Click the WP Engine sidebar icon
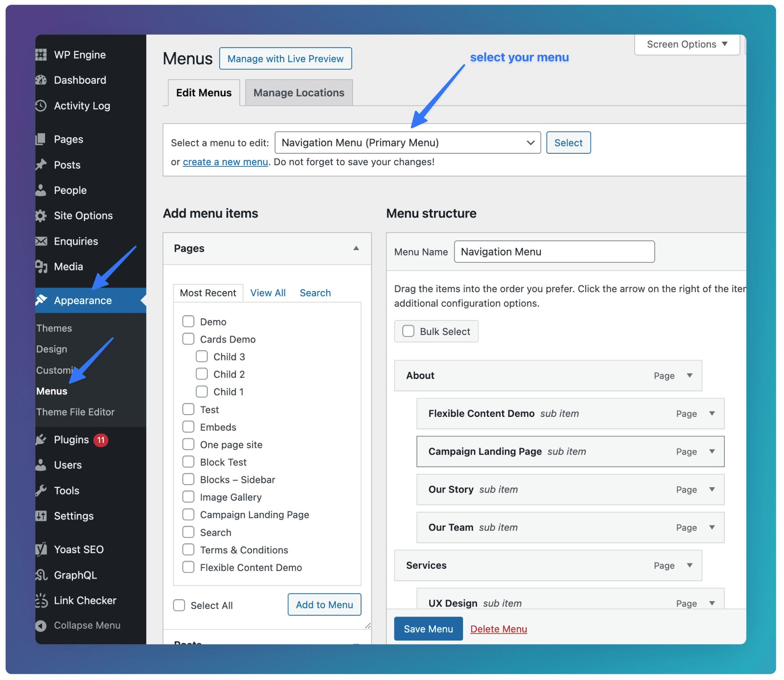 tap(41, 55)
